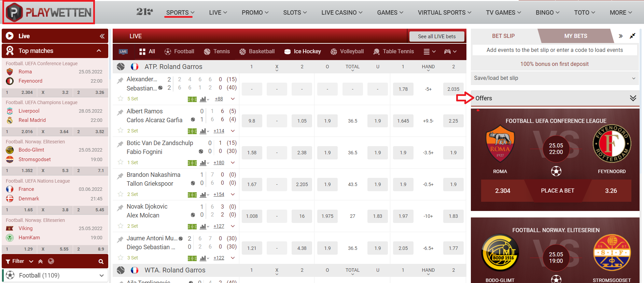This screenshot has height=283, width=644.
Task: Select the All sports grid filter
Action: click(147, 52)
